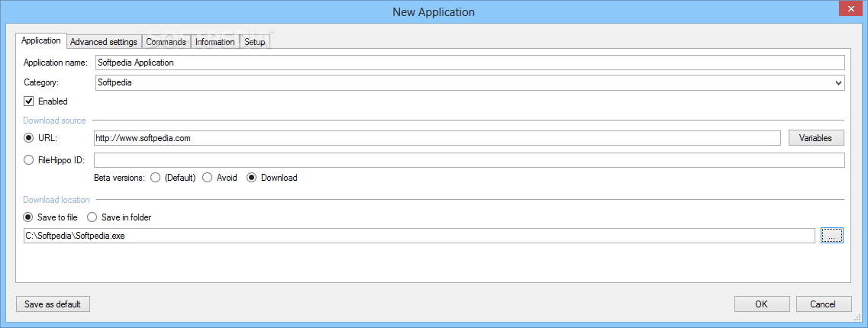Open the Commands tab
Image resolution: width=868 pixels, height=328 pixels.
click(166, 42)
